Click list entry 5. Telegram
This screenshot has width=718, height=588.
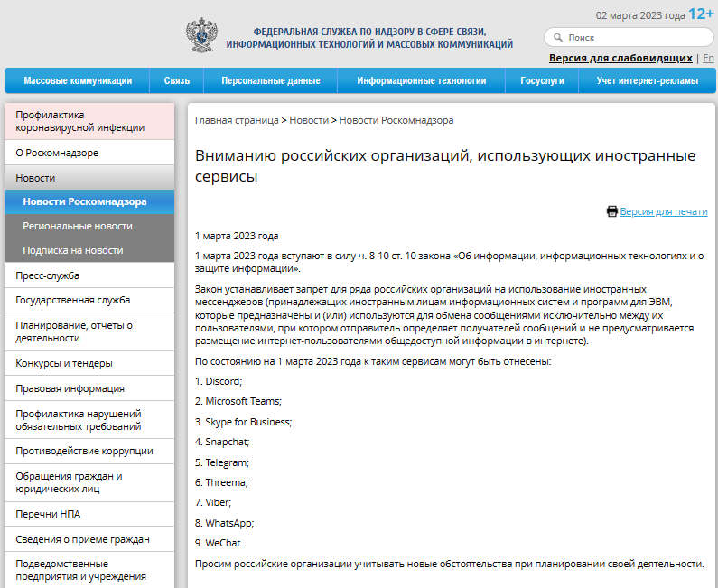pyautogui.click(x=222, y=462)
